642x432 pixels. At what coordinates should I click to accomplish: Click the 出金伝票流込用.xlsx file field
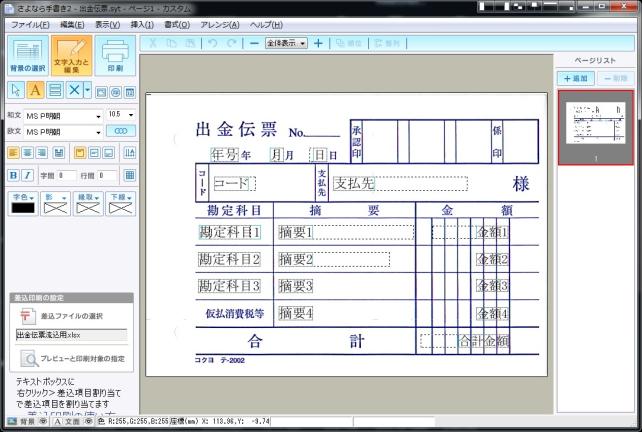click(x=72, y=335)
